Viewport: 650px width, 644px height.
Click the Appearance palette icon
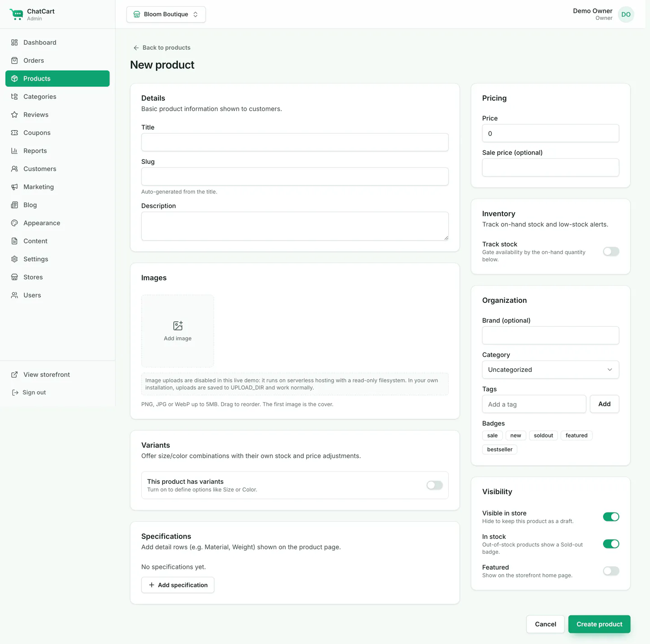point(14,223)
